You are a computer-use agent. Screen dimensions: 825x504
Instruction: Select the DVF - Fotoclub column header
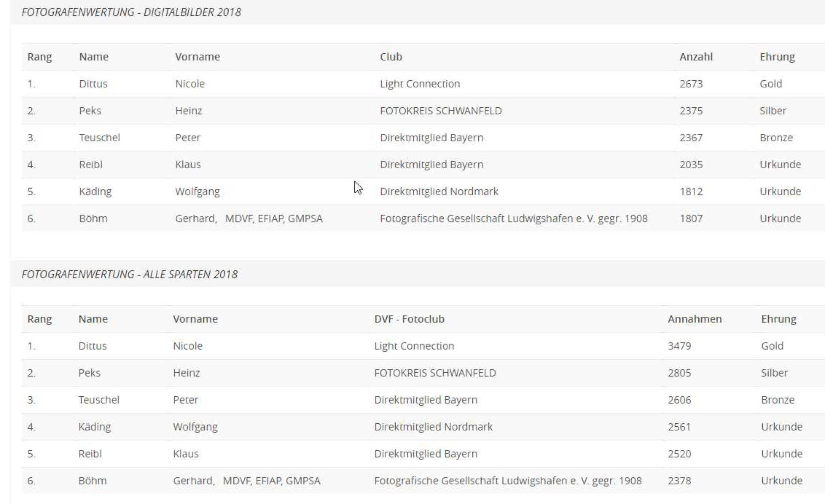(x=409, y=319)
